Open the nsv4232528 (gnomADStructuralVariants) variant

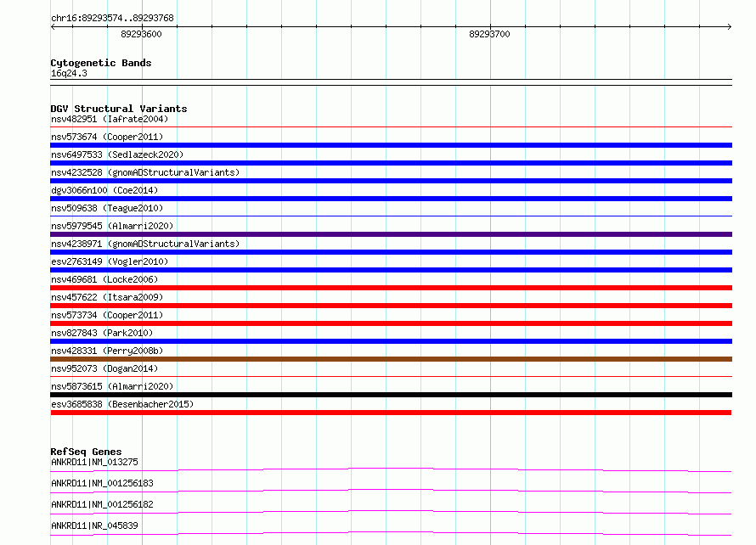point(391,181)
